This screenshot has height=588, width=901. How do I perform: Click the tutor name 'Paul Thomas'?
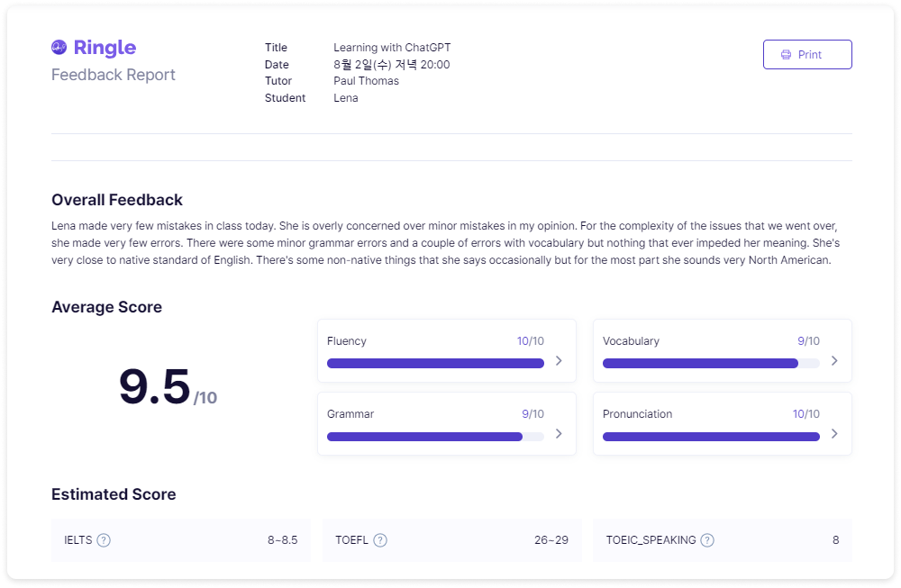pos(366,81)
